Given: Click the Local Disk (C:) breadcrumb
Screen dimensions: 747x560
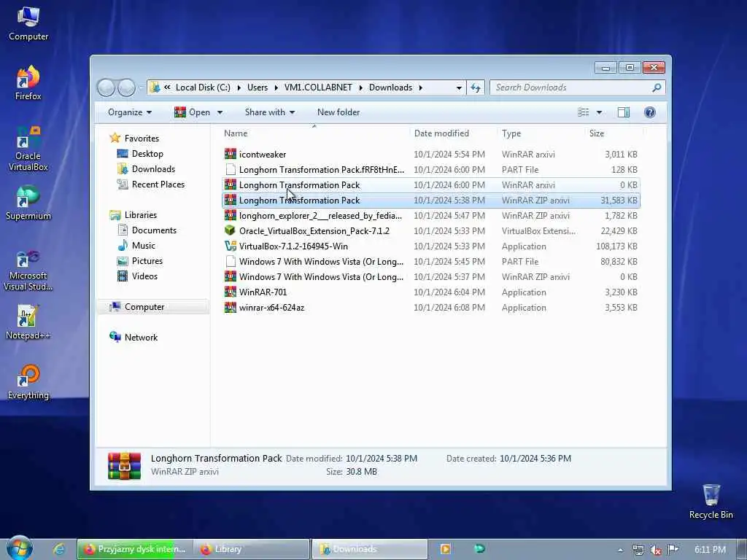Looking at the screenshot, I should point(203,87).
